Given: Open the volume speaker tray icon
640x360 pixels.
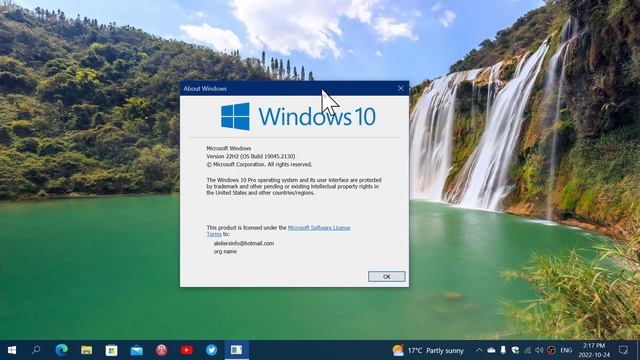Looking at the screenshot, I should [x=539, y=350].
